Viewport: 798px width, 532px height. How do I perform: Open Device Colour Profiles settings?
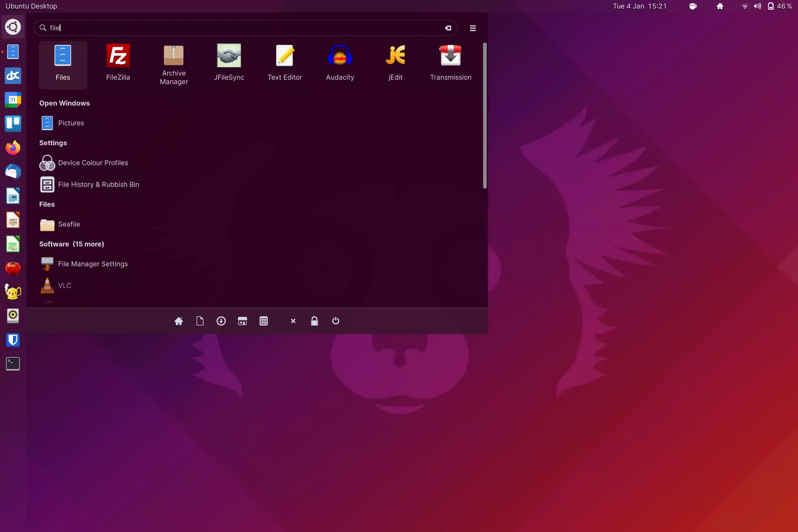[x=84, y=163]
